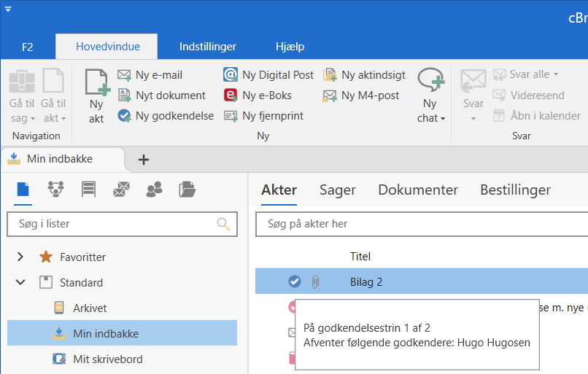Open the Dokumenter list tab
588x374 pixels.
[417, 190]
